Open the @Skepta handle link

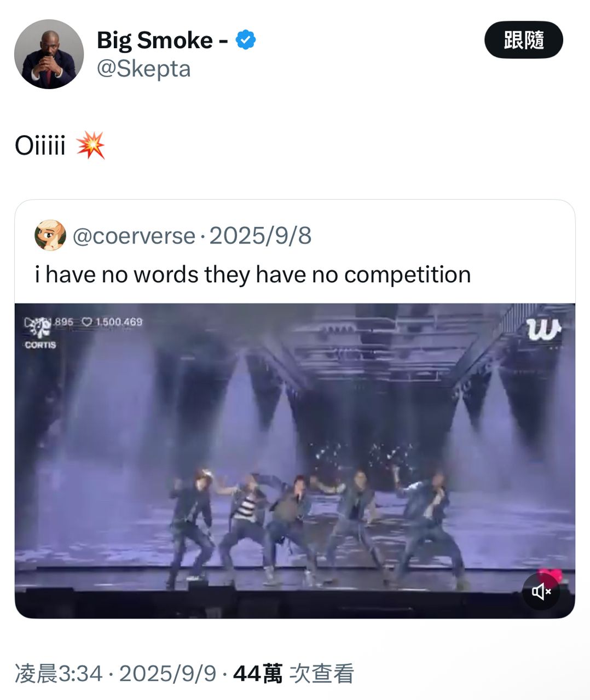tap(143, 69)
